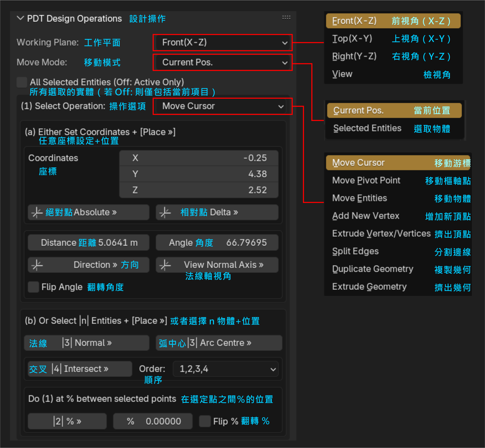The image size is (485, 448).
Task: Open the Move Mode dropdown
Action: point(222,63)
